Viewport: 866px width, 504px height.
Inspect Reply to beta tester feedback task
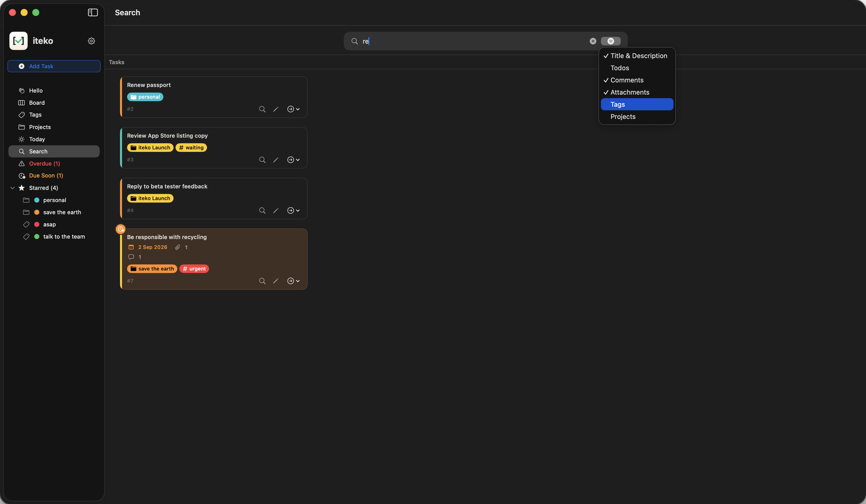pyautogui.click(x=262, y=210)
